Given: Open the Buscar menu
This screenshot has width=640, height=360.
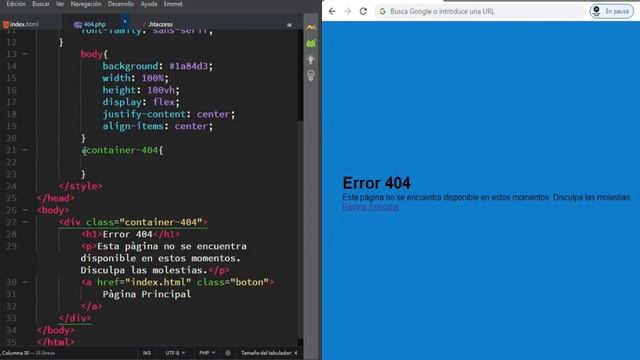Looking at the screenshot, I should (x=41, y=4).
